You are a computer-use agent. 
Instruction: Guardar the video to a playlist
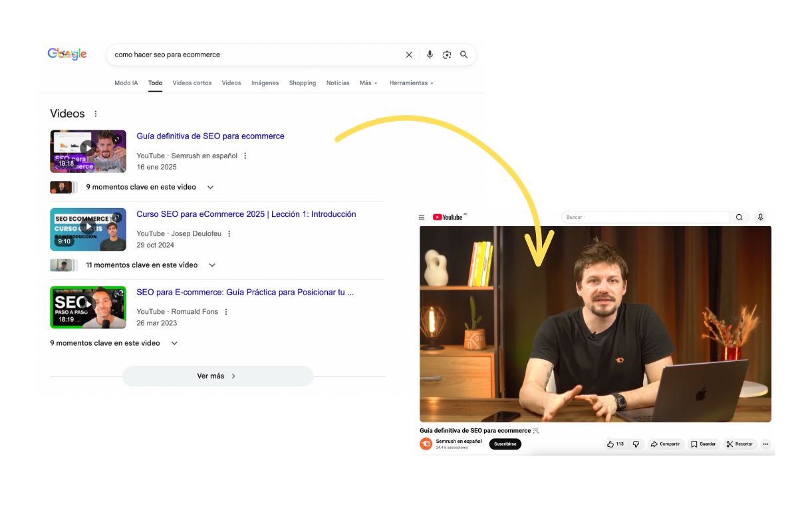tap(703, 444)
